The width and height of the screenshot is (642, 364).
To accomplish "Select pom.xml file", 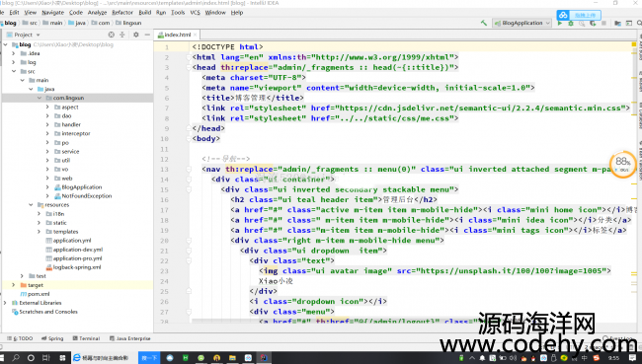I will click(x=39, y=294).
